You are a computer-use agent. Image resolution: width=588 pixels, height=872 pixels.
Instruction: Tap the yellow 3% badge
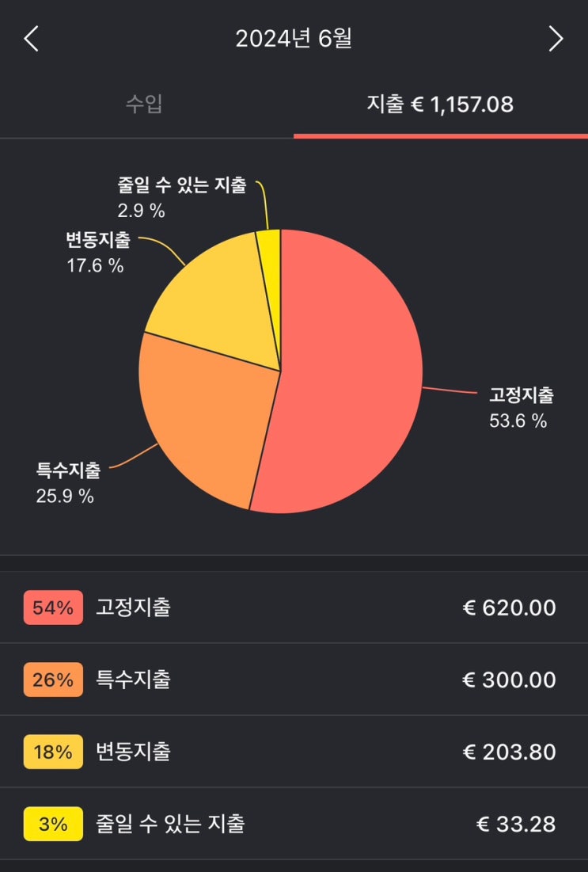point(53,824)
